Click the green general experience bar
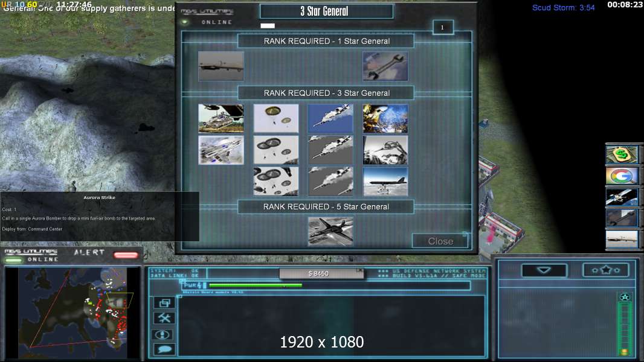This screenshot has height=362, width=644. 624,329
